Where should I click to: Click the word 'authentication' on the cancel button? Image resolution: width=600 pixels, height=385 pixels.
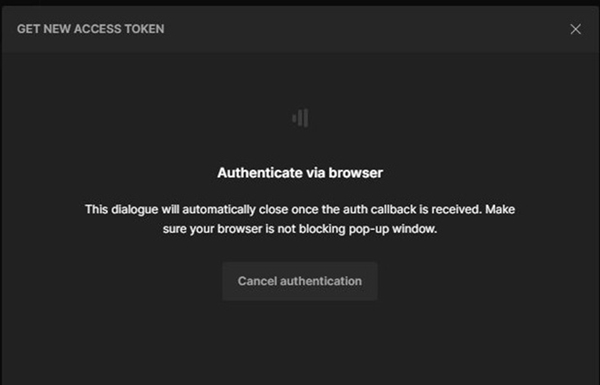321,281
